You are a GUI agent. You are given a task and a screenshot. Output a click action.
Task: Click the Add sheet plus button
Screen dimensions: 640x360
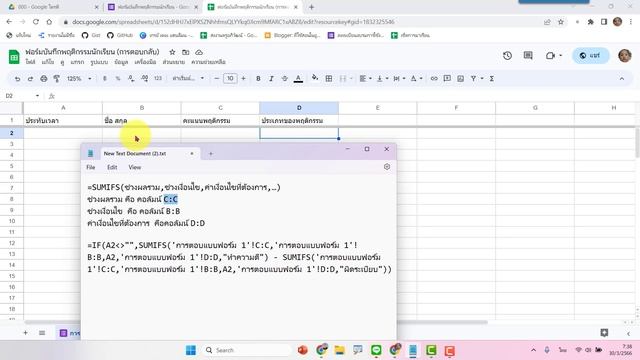click(x=25, y=333)
